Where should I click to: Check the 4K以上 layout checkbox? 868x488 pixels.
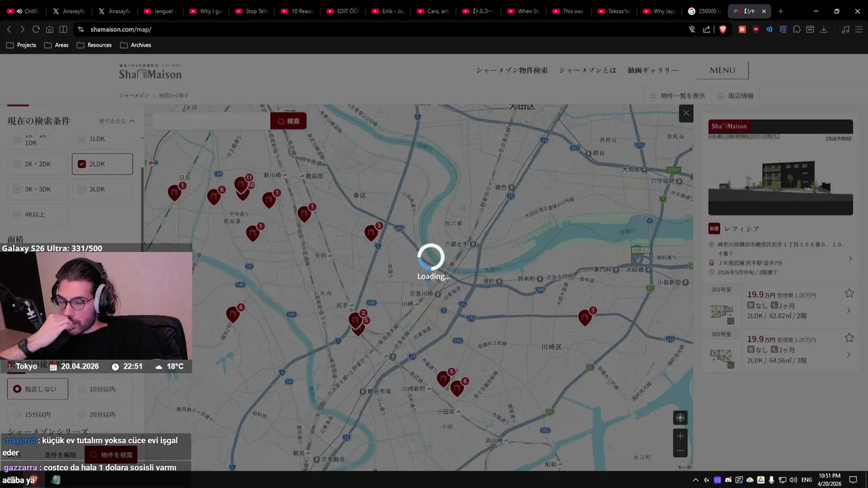pos(18,214)
